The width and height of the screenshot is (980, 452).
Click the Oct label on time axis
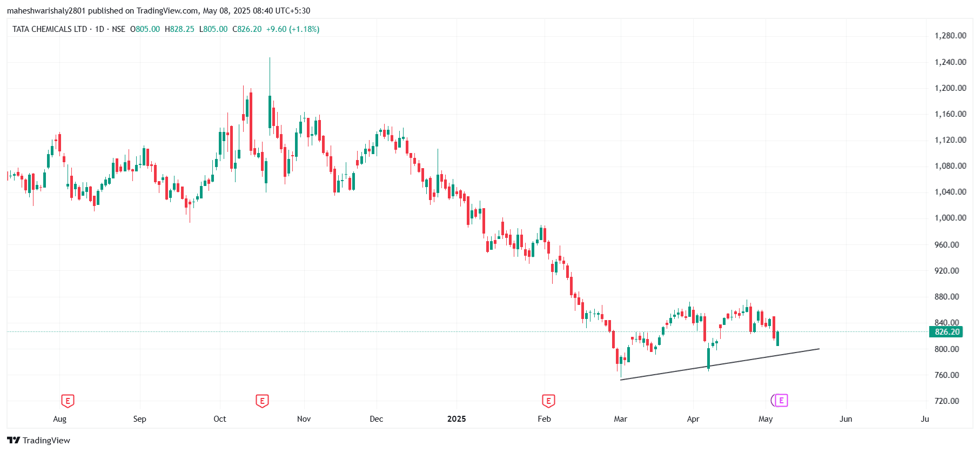tap(220, 419)
